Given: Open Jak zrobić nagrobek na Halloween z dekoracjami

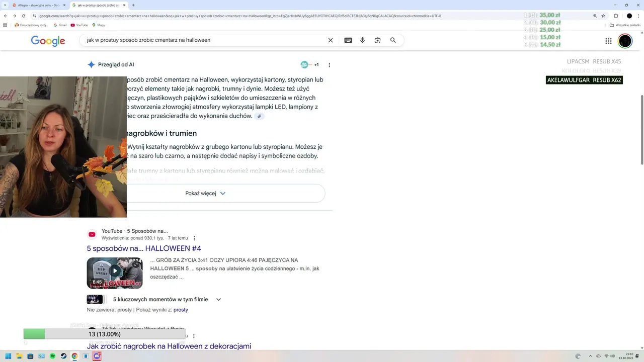Looking at the screenshot, I should click(x=169, y=346).
